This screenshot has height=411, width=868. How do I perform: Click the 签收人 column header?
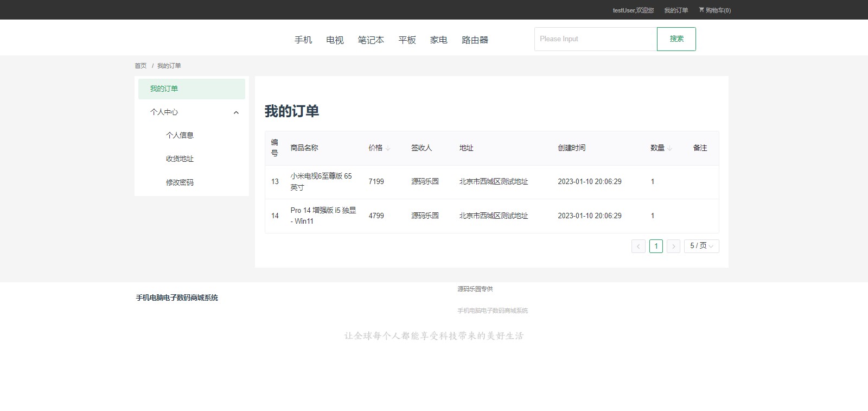click(422, 148)
